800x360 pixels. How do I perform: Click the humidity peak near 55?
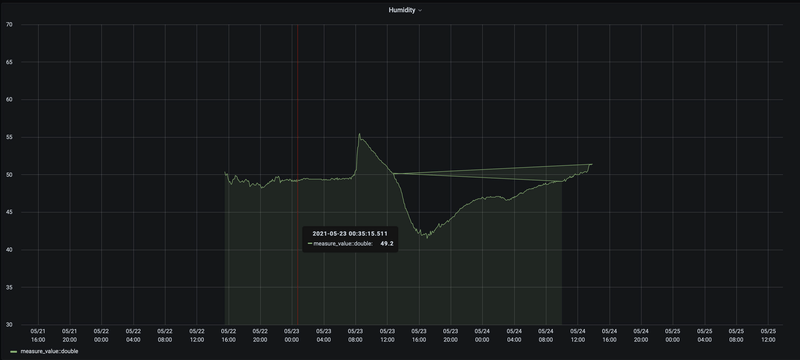coord(359,134)
